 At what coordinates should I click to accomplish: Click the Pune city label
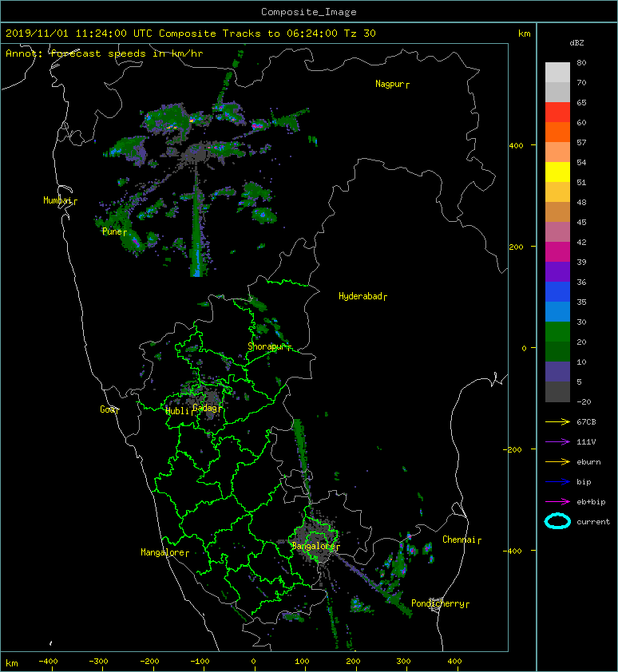click(112, 231)
